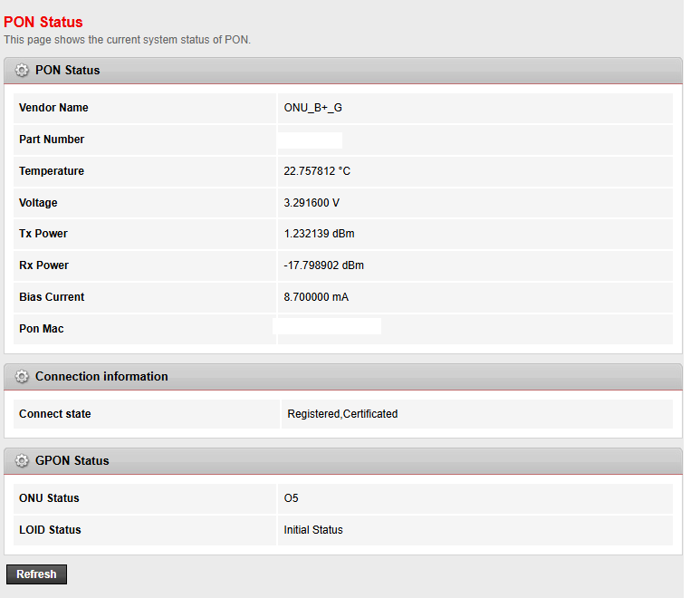Select the LOID Status value Initial Status
The height and width of the screenshot is (598, 700).
pos(313,530)
